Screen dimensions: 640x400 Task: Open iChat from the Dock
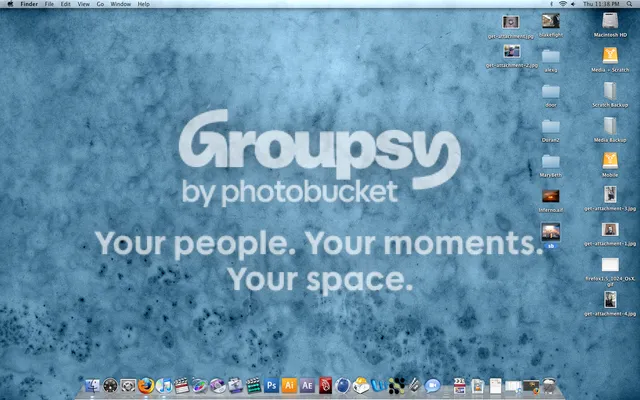point(433,385)
